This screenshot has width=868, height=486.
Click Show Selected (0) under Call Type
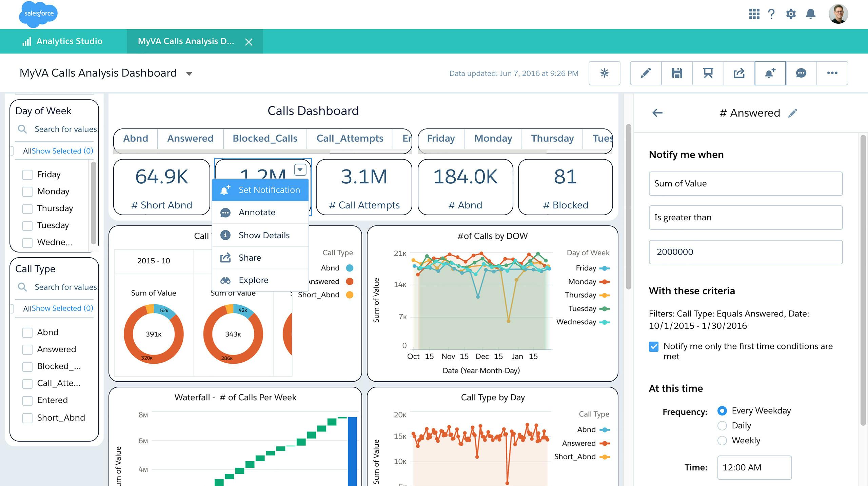pos(63,308)
